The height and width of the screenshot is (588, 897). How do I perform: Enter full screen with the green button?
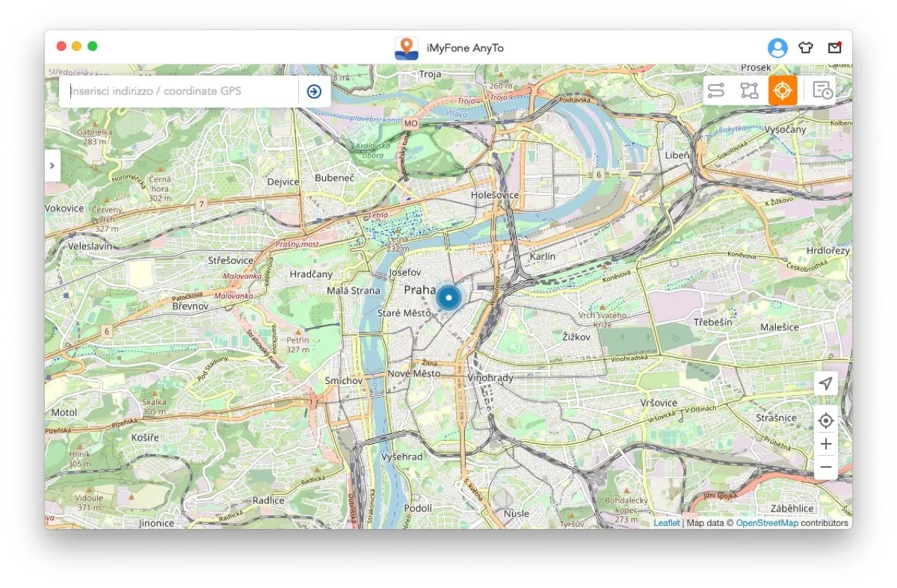pos(92,46)
